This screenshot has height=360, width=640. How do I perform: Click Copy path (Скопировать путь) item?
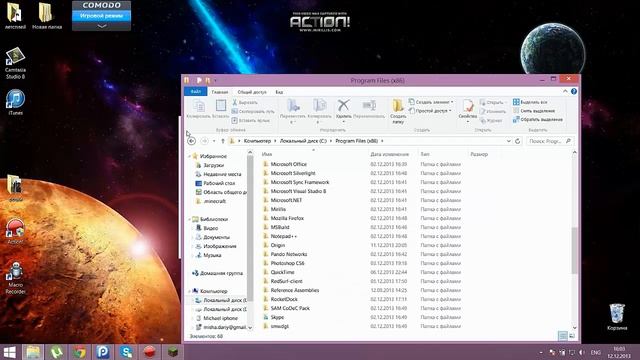pos(253,111)
